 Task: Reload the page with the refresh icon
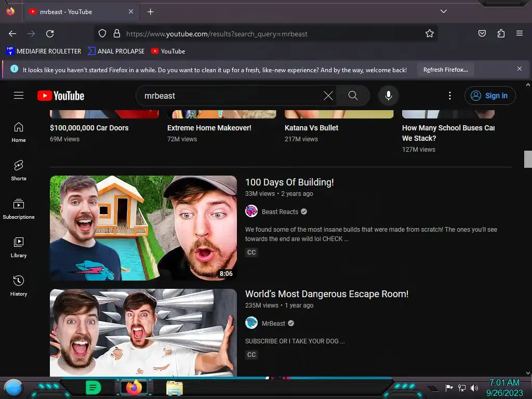pos(50,34)
